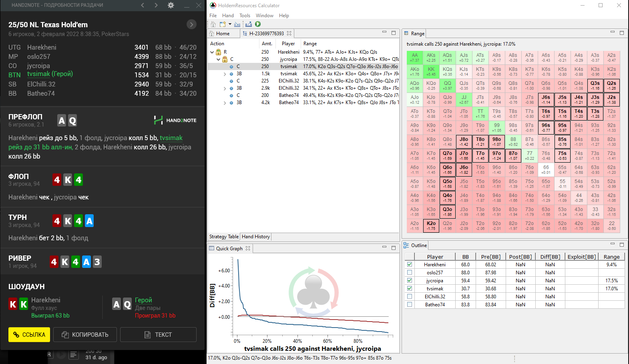Open the File menu

pyautogui.click(x=213, y=16)
